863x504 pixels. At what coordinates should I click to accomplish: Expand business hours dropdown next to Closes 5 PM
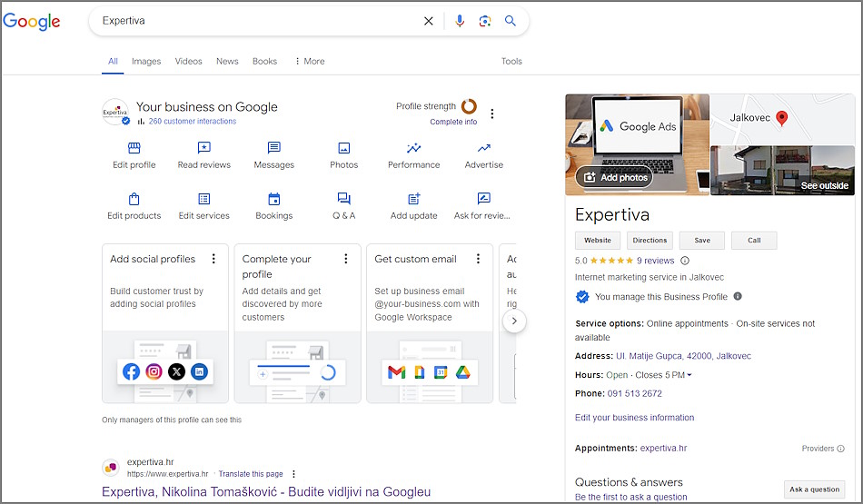coord(689,375)
